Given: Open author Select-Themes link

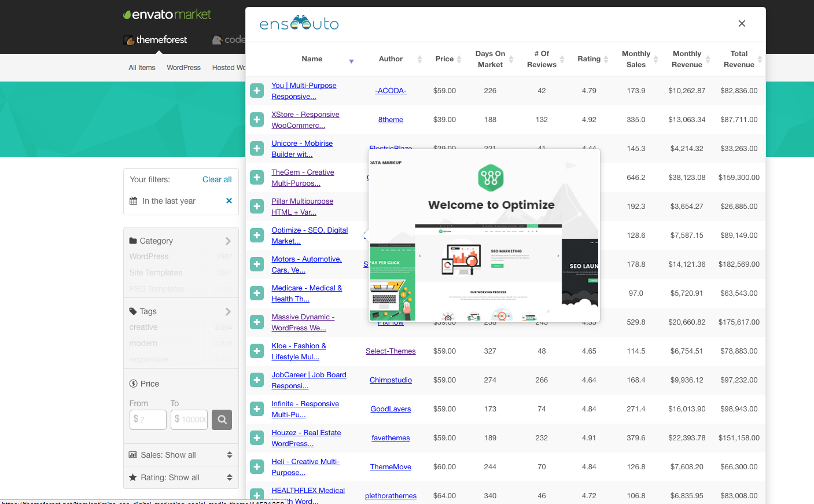Looking at the screenshot, I should 391,351.
